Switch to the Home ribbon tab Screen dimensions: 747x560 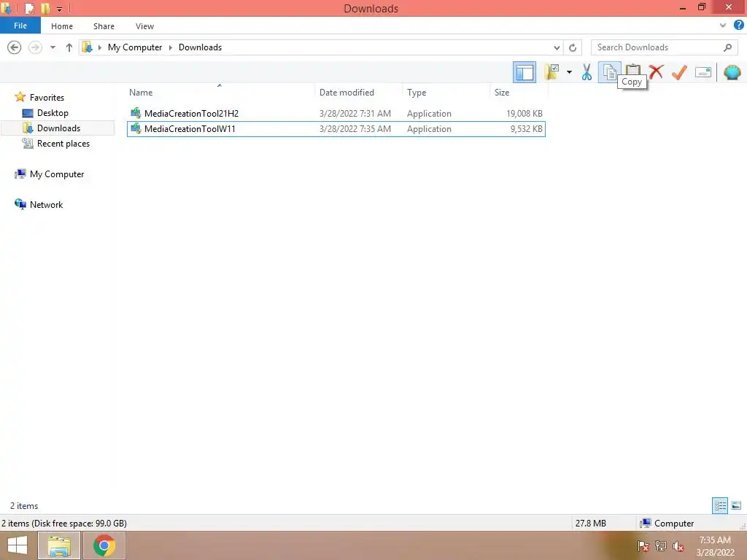point(62,26)
